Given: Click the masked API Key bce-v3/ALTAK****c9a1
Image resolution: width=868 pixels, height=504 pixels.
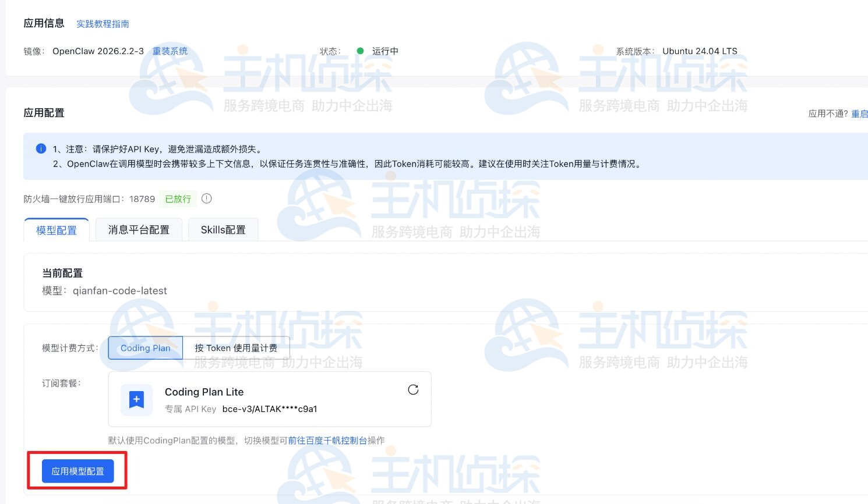Looking at the screenshot, I should (269, 409).
